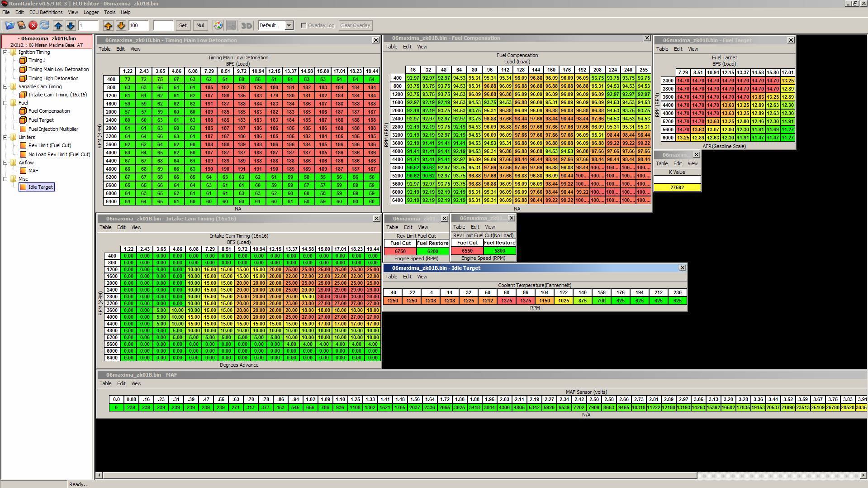Click the K Value 27592 cell
This screenshot has height=488, width=868.
(x=677, y=187)
